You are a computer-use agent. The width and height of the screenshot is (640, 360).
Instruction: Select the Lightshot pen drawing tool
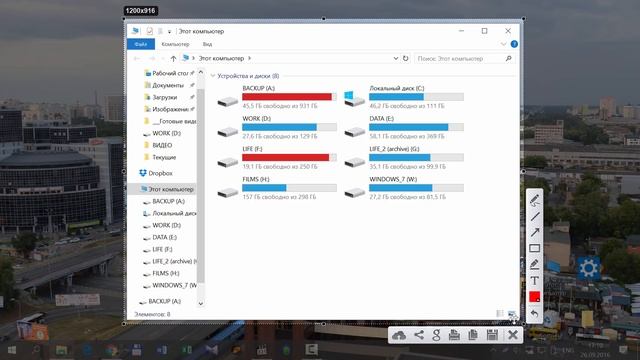(x=535, y=200)
